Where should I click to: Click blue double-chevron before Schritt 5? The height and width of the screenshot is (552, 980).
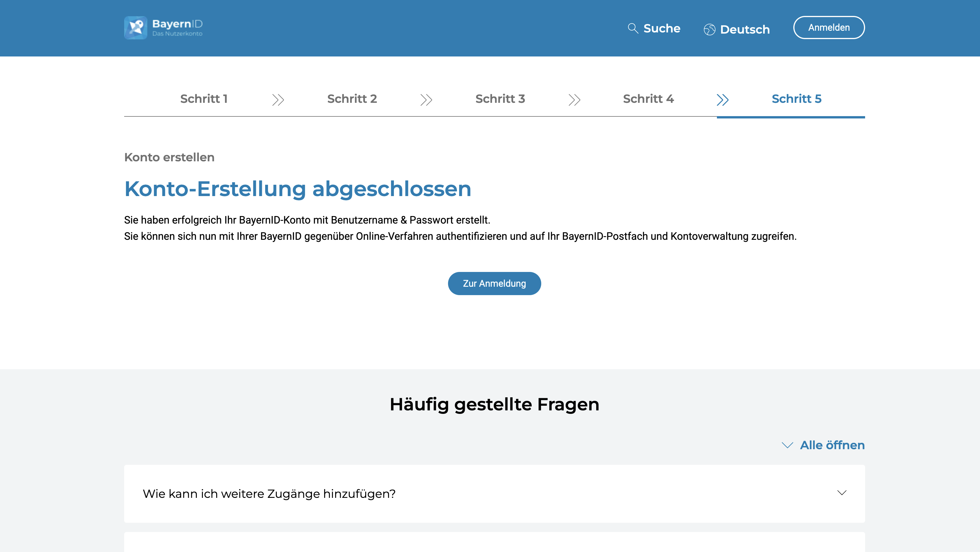click(x=722, y=100)
